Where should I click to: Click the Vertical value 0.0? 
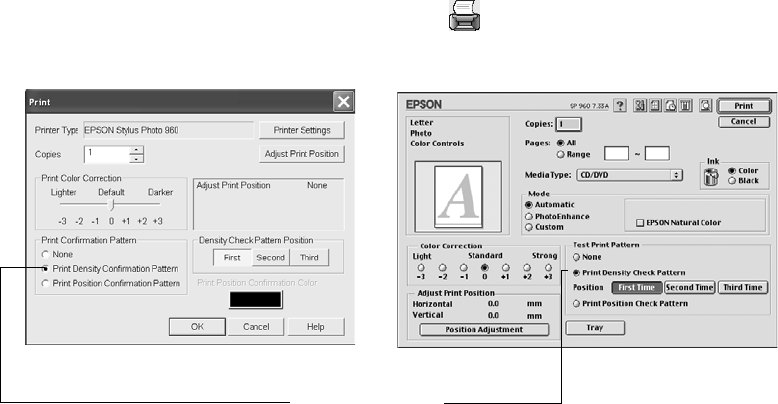tap(493, 315)
